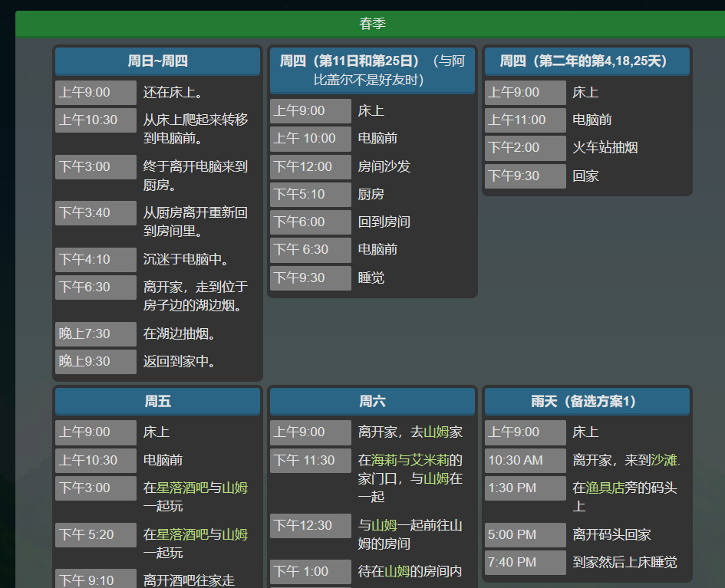725x588 pixels.
Task: Click text 回到房间
Action: click(384, 222)
